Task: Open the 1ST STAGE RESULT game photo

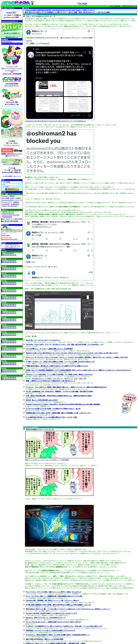Action: click(59, 526)
